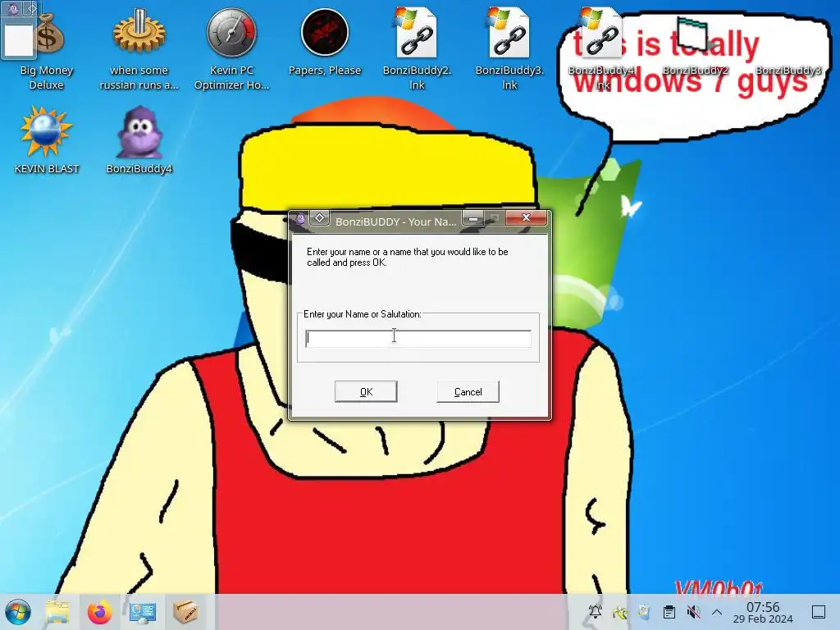The image size is (840, 630).
Task: Select the BonziBuddy2.lnk shortcut file
Action: tap(417, 48)
